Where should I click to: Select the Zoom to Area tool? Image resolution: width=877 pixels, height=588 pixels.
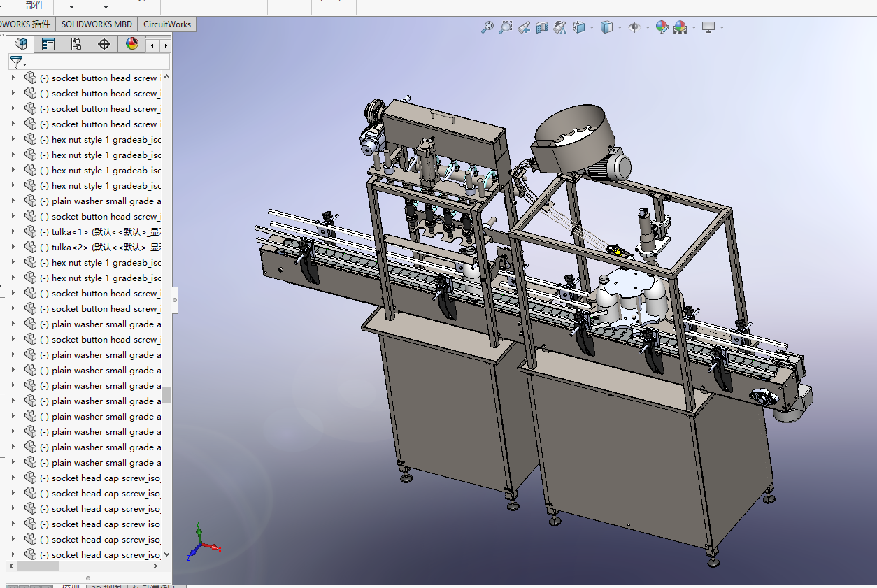[x=505, y=27]
